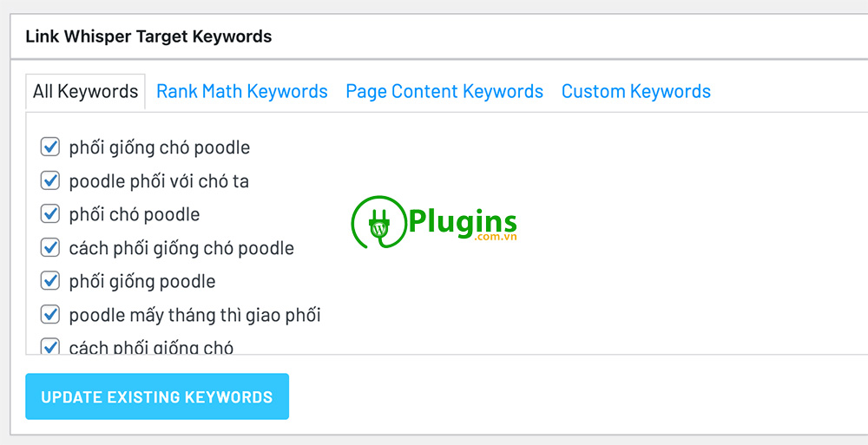
Task: Toggle the "poodle phối với chó ta" checkbox
Action: (50, 180)
